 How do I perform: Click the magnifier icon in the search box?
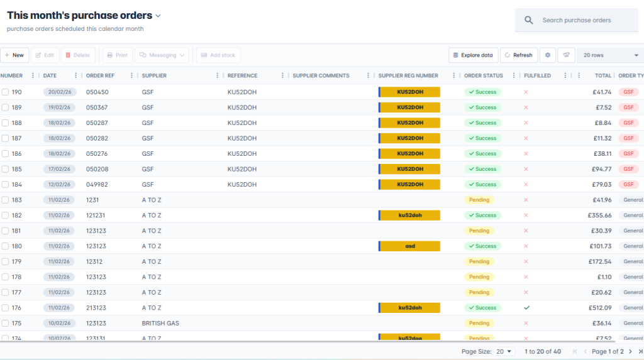[528, 20]
